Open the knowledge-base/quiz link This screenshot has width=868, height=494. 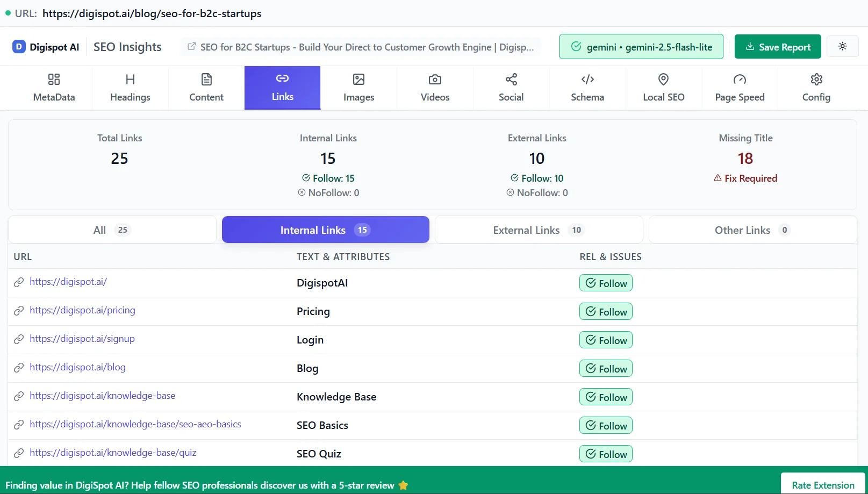(113, 453)
